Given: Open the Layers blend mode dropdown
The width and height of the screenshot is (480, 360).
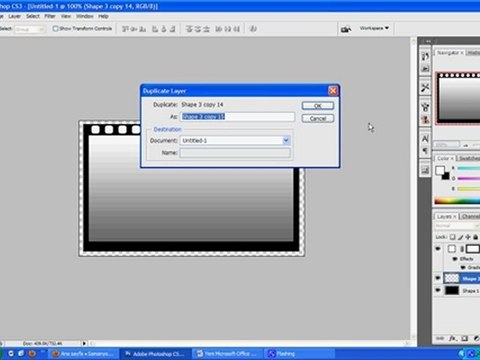Looking at the screenshot, I should [457, 226].
